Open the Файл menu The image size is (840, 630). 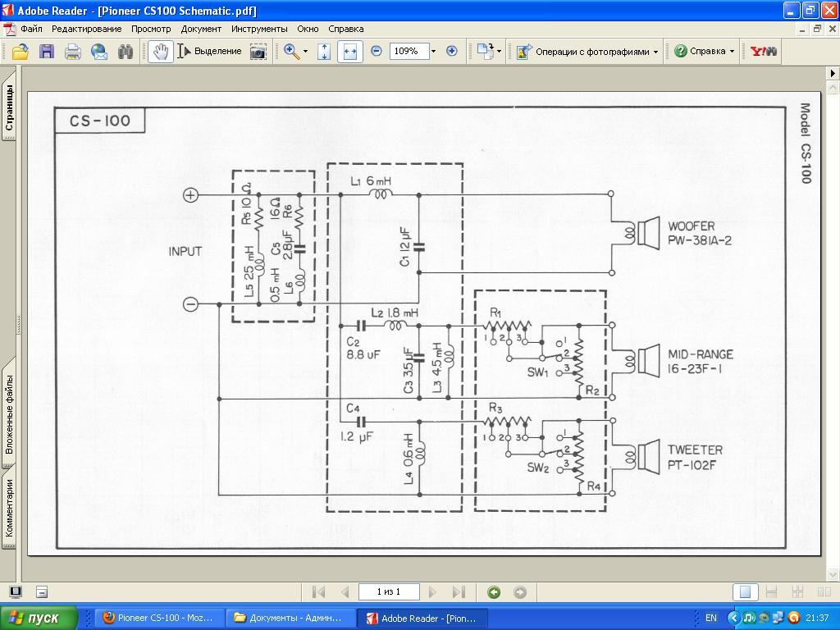[32, 29]
